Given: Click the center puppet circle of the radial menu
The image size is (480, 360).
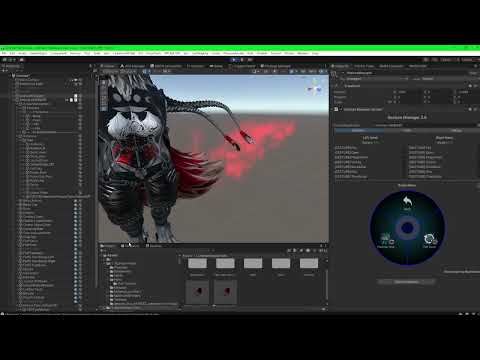Looking at the screenshot, I should tap(407, 228).
